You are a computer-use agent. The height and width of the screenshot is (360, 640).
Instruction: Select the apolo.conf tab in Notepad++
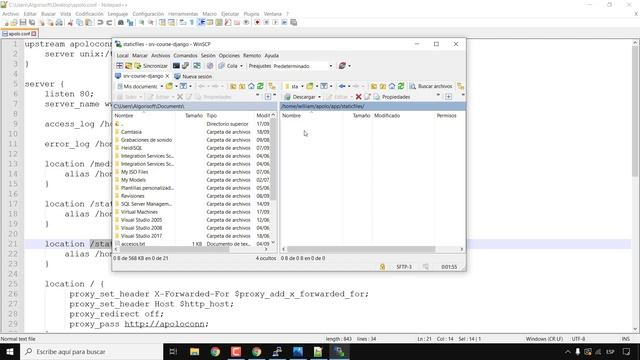(19, 33)
